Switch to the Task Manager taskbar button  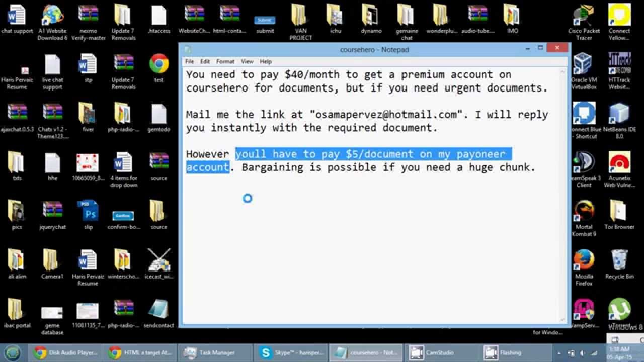tap(215, 352)
